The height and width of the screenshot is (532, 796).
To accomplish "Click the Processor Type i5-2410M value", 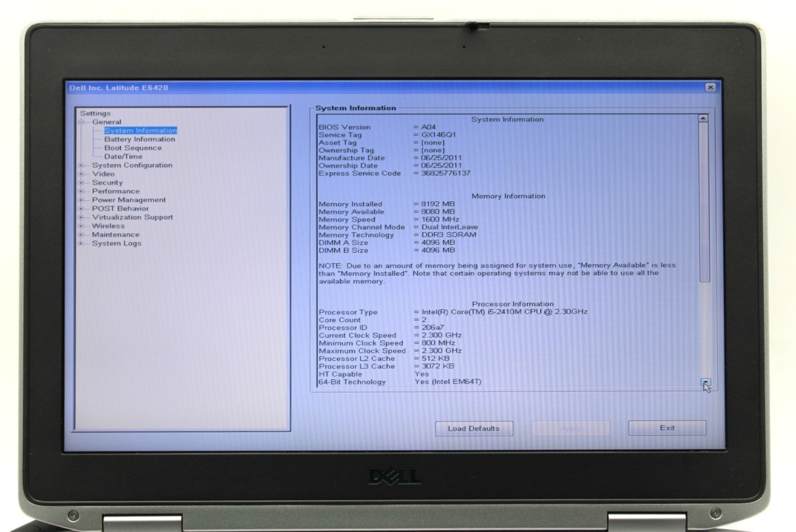I will coord(505,312).
